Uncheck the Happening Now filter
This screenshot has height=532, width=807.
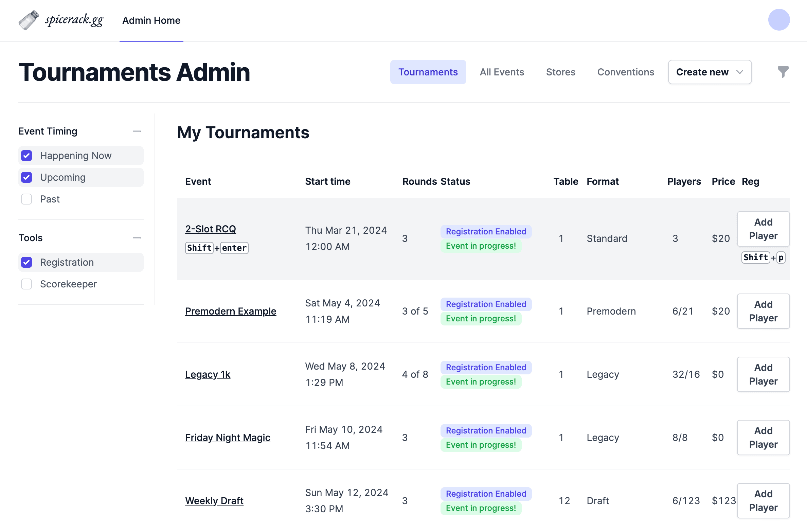click(26, 155)
